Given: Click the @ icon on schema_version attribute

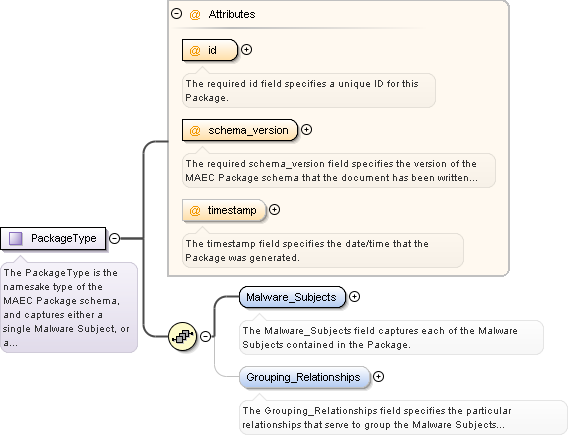Looking at the screenshot, I should (195, 130).
